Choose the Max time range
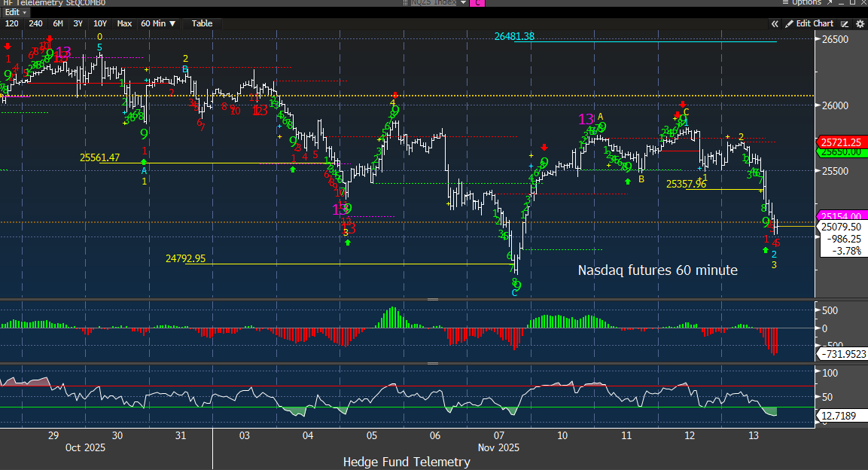This screenshot has width=868, height=470. pos(124,23)
